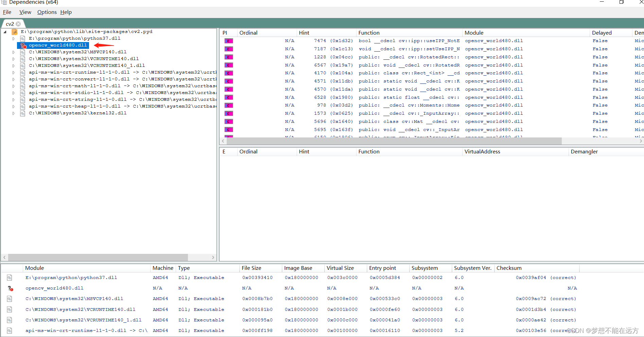Expand the kernel32.dll tree node
644x337 pixels.
[14, 113]
